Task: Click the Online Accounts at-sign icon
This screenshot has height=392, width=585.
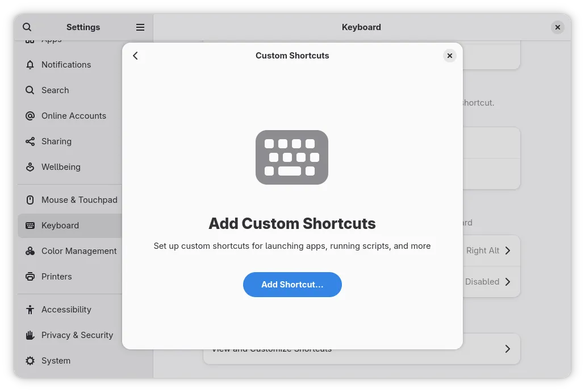Action: 30,116
